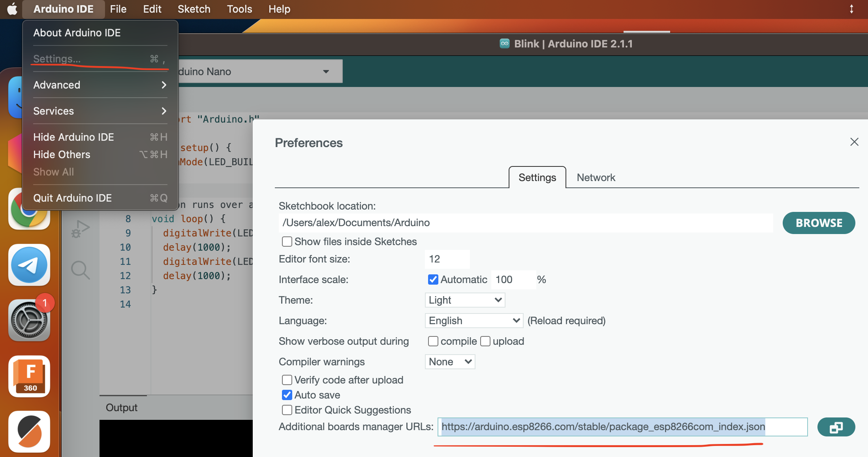Click the 'void loop() {' code line
The width and height of the screenshot is (868, 457).
189,219
